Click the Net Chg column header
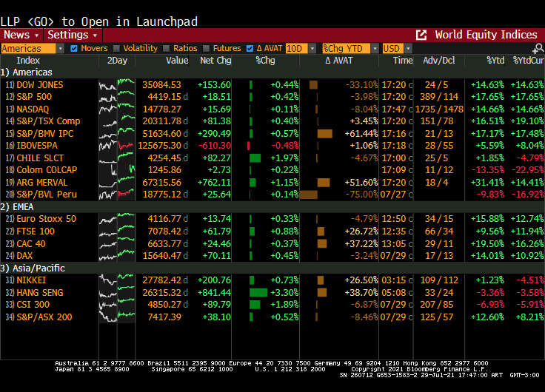545x392 pixels. [215, 61]
